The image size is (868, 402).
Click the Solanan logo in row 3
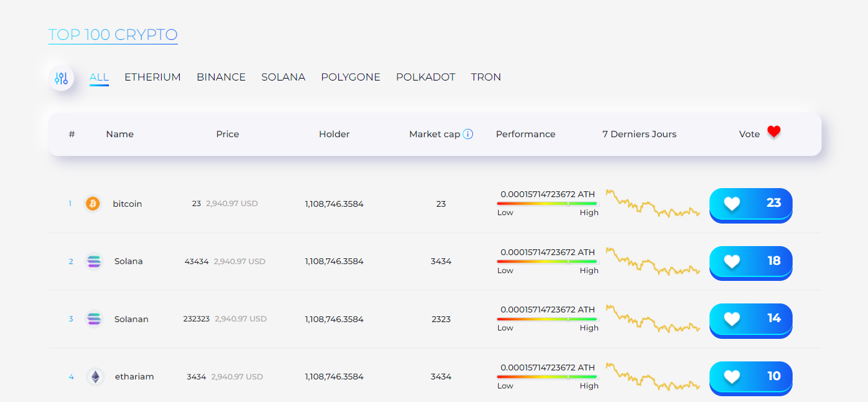click(x=94, y=319)
